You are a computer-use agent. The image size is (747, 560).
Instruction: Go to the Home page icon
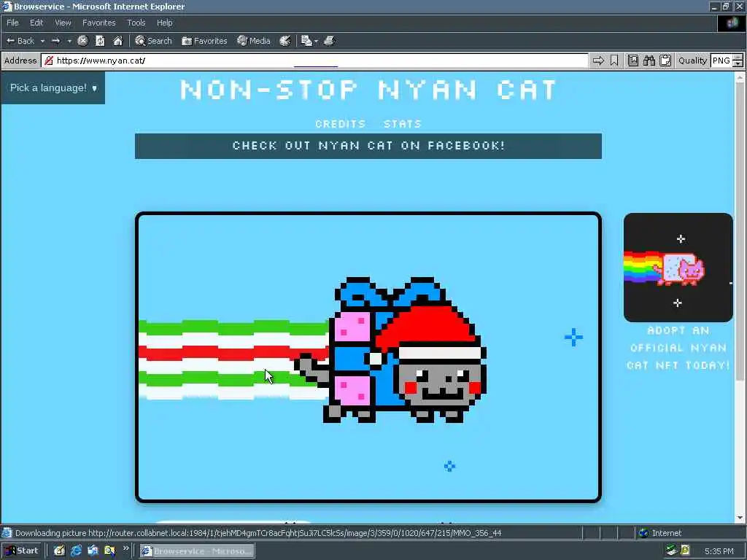(117, 41)
